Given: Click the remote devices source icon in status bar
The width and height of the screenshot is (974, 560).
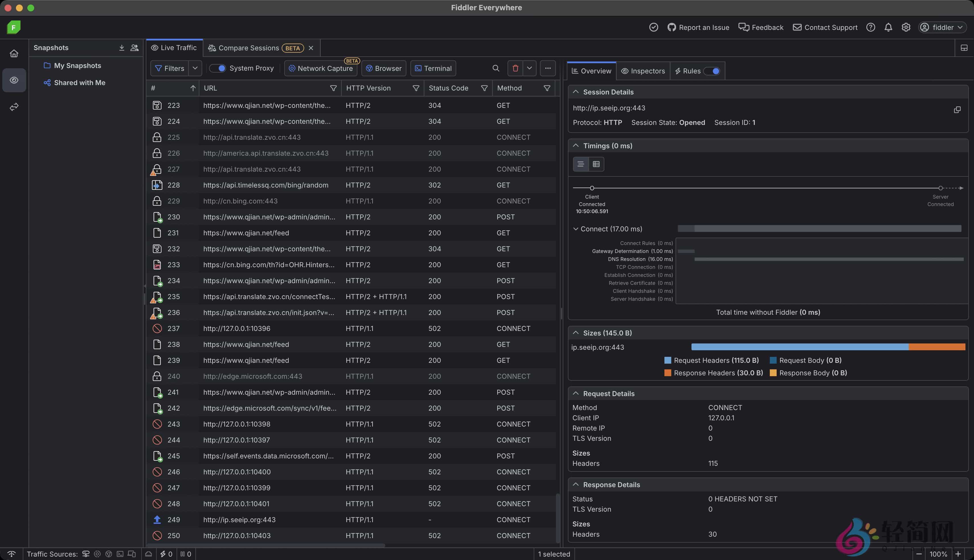Looking at the screenshot, I should [132, 554].
